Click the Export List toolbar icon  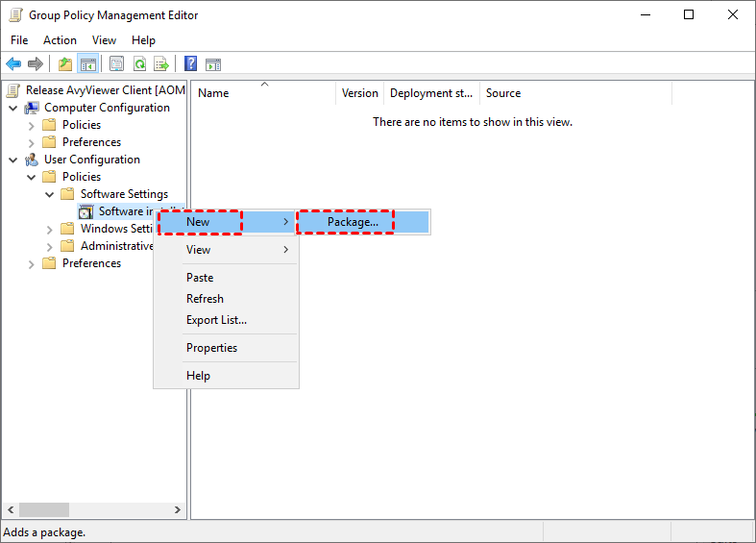coord(161,64)
